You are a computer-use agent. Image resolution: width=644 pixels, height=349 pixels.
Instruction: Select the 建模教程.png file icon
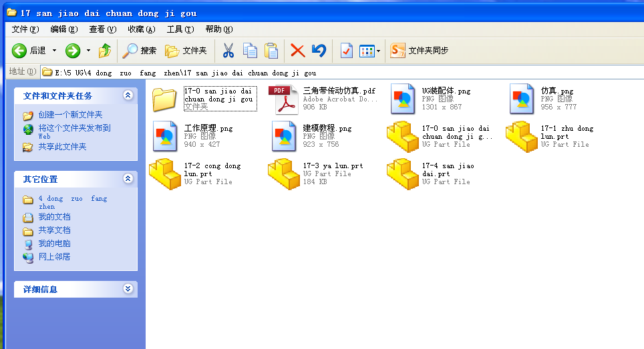click(x=284, y=136)
